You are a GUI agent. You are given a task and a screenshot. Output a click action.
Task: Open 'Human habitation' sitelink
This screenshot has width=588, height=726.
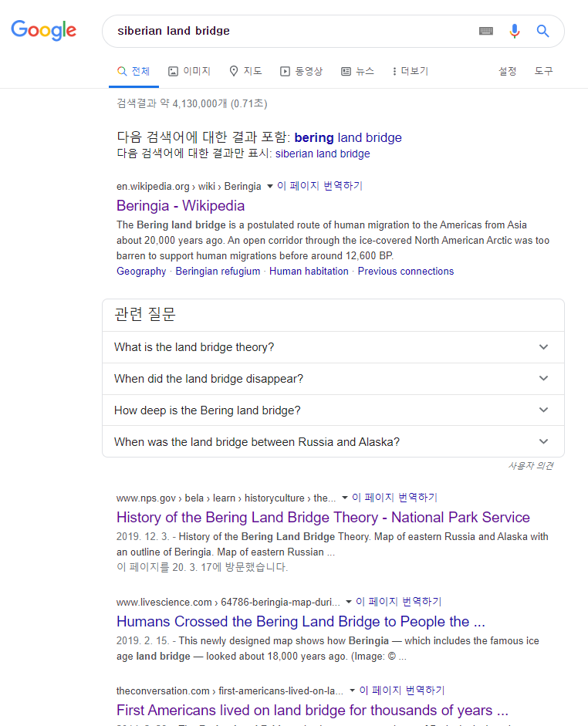[x=309, y=272]
